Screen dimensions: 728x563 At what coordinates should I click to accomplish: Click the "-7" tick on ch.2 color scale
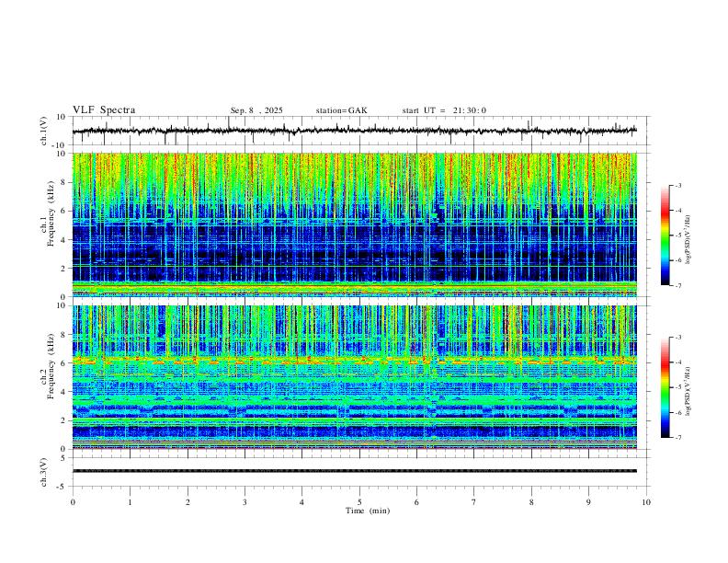678,438
